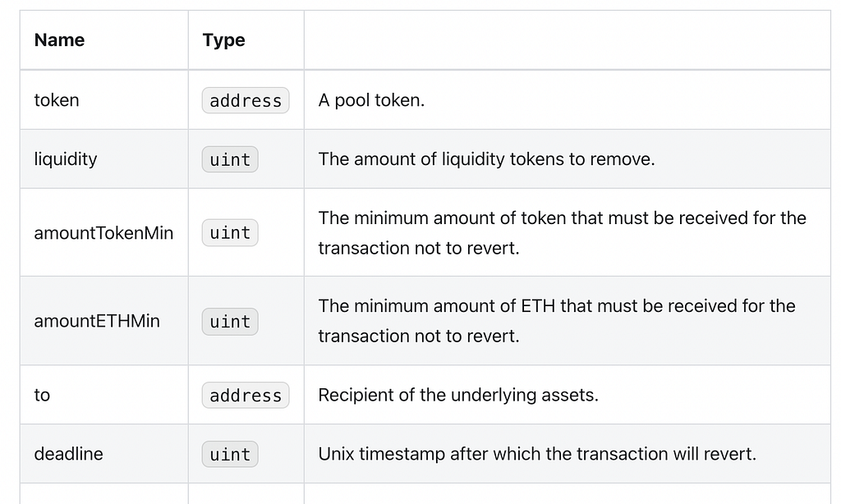Viewport: 841px width, 504px height.
Task: Select the token parameter name
Action: 57,100
